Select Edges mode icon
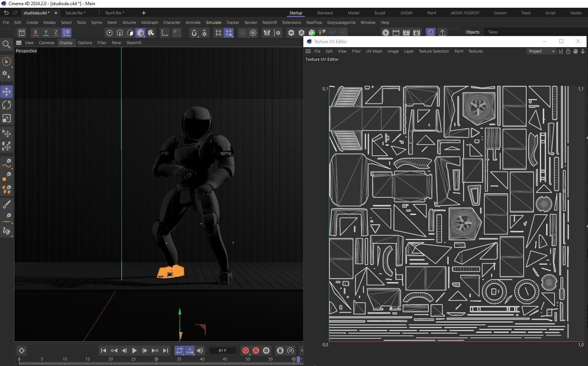This screenshot has height=366, width=588. tap(120, 33)
